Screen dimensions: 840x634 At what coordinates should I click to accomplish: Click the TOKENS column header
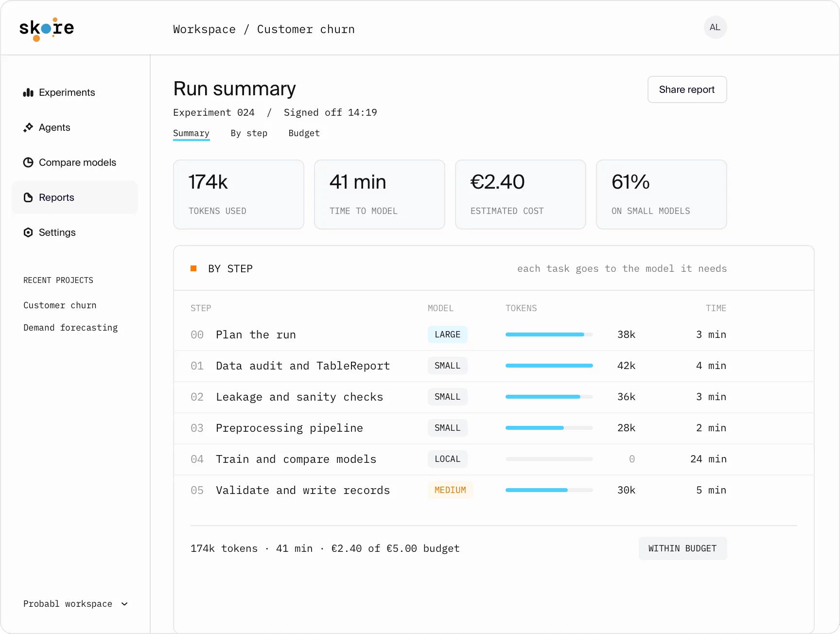[x=521, y=308]
